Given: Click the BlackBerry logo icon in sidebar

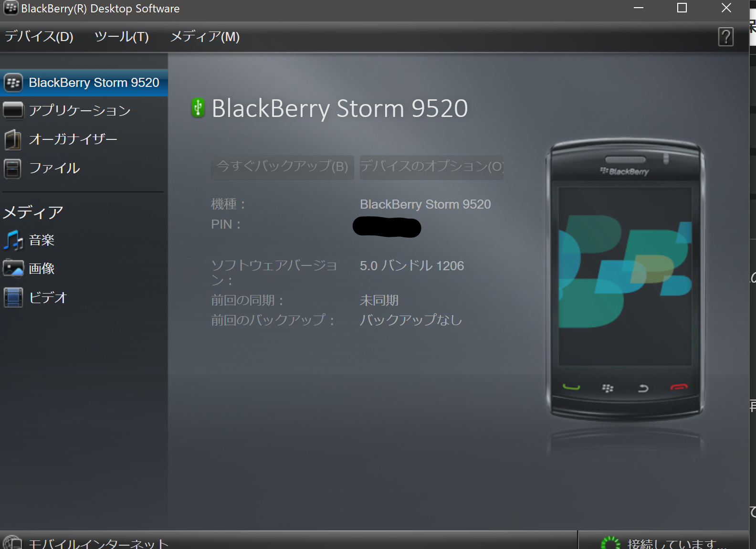Looking at the screenshot, I should (13, 83).
